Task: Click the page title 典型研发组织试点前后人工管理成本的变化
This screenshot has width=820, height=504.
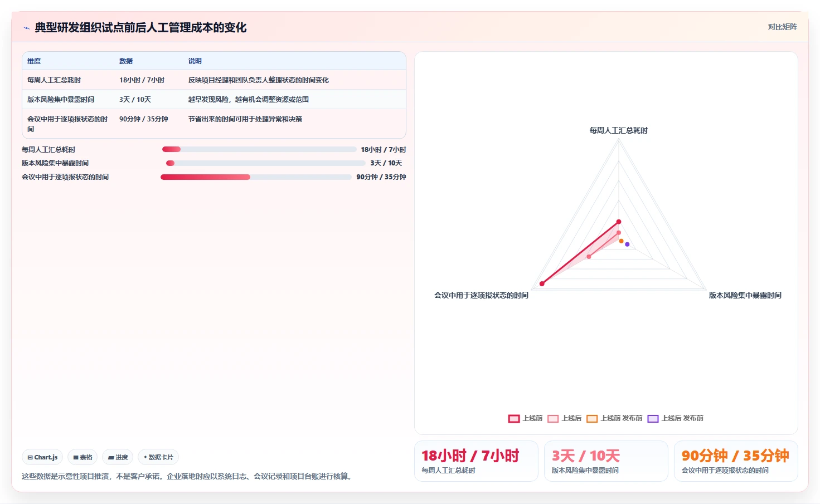Action: coord(140,28)
